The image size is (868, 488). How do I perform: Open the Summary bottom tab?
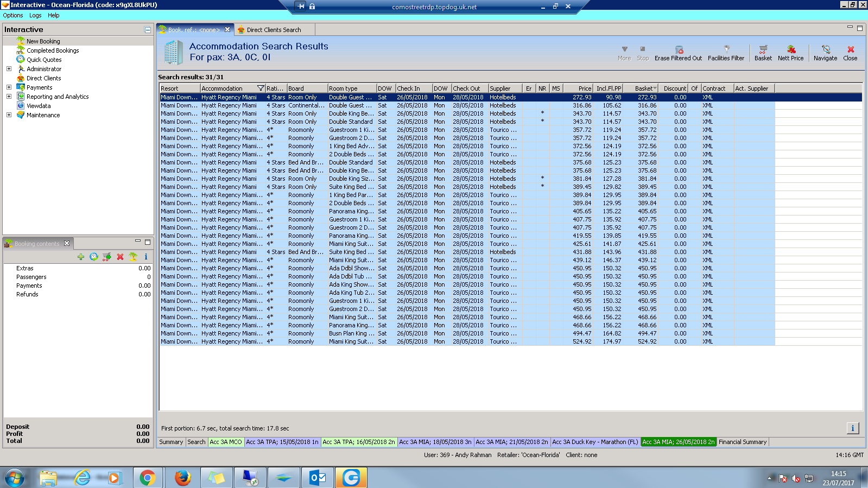pos(171,442)
